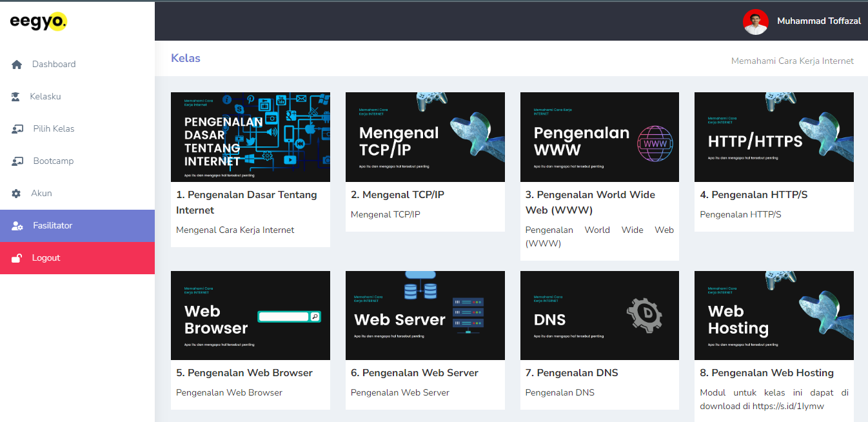Select the DNS lesson thumbnail image
This screenshot has width=868, height=422.
(599, 316)
